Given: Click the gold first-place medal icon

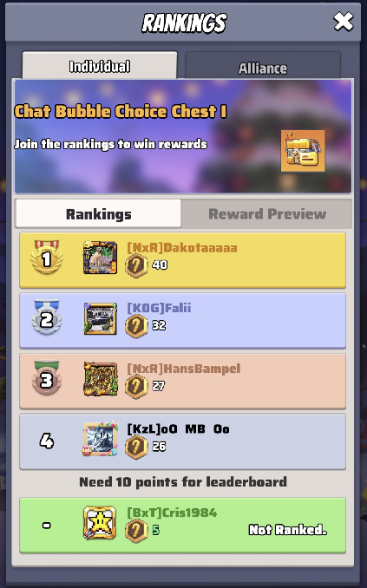Looking at the screenshot, I should click(x=47, y=258).
